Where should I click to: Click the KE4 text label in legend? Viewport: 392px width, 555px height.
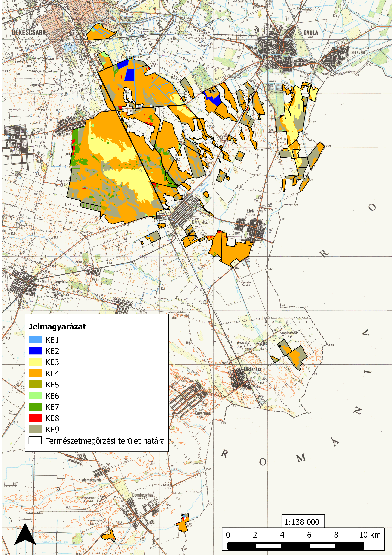52,373
